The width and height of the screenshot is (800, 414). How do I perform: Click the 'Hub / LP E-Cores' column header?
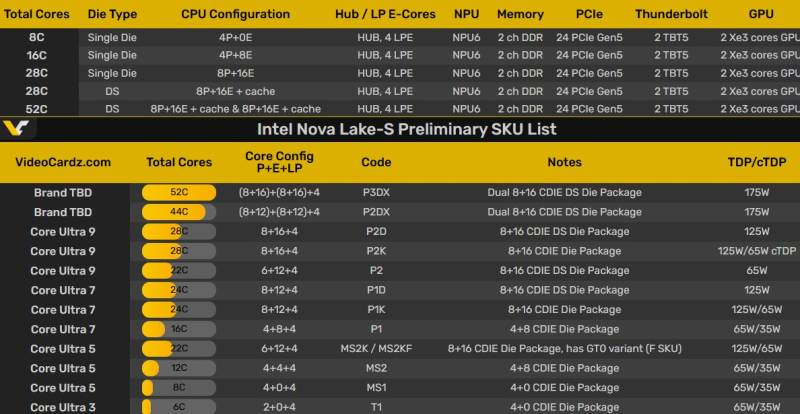coord(385,14)
